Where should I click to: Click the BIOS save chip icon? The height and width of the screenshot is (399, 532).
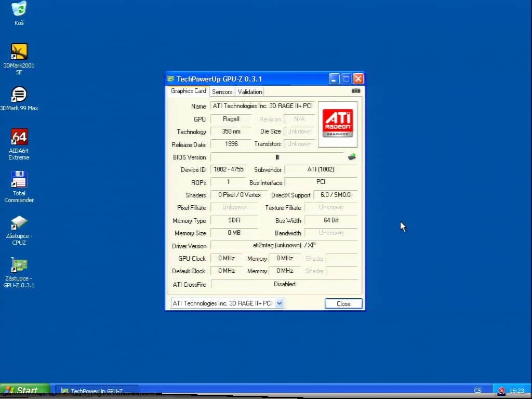coord(352,157)
